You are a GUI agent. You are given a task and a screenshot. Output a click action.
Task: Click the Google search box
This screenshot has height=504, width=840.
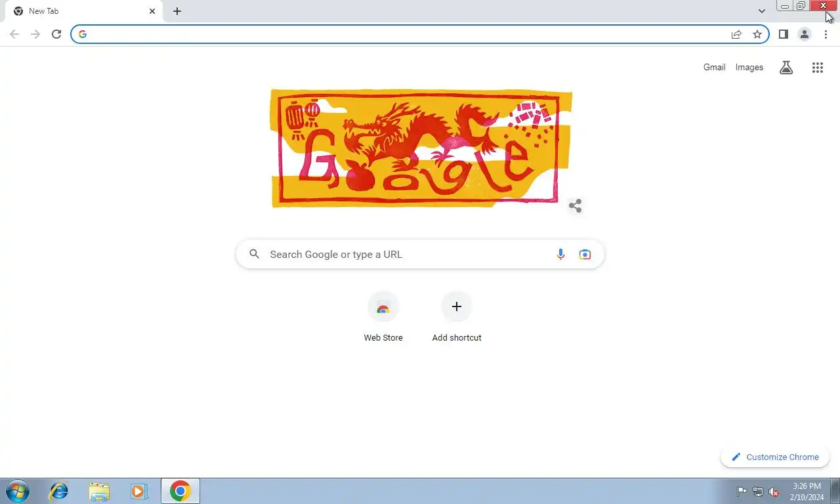(x=420, y=255)
